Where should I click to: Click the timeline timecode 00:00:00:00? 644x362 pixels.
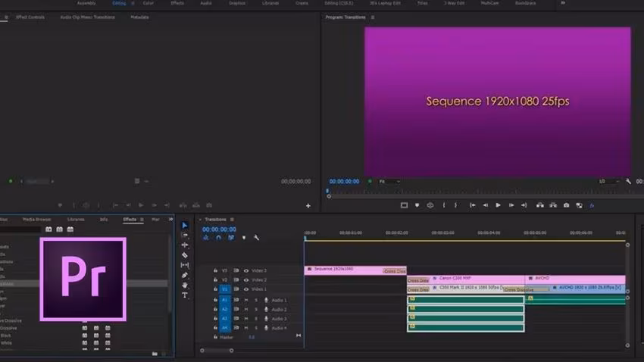click(219, 229)
